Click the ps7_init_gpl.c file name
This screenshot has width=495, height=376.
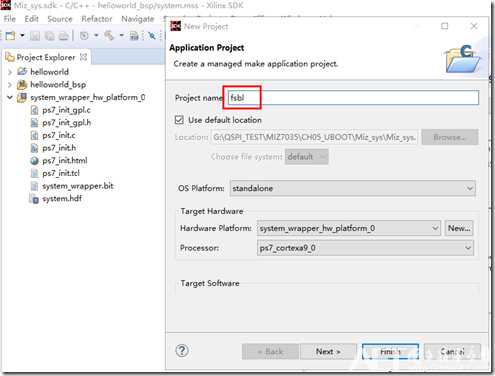tap(66, 110)
